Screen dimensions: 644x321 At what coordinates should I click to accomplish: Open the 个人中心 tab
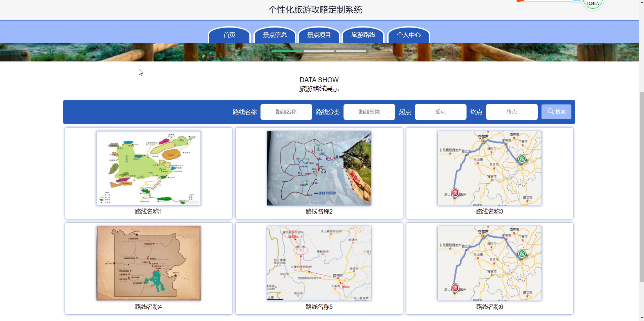pyautogui.click(x=409, y=35)
